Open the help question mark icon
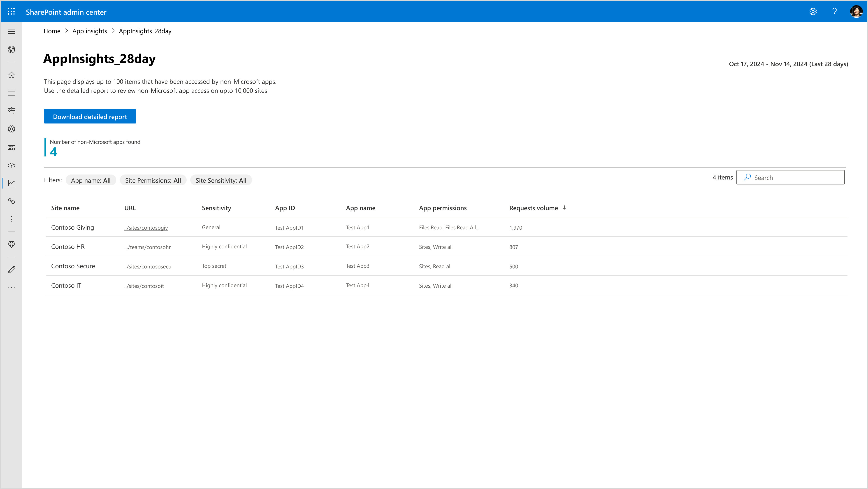Image resolution: width=868 pixels, height=489 pixels. click(834, 12)
